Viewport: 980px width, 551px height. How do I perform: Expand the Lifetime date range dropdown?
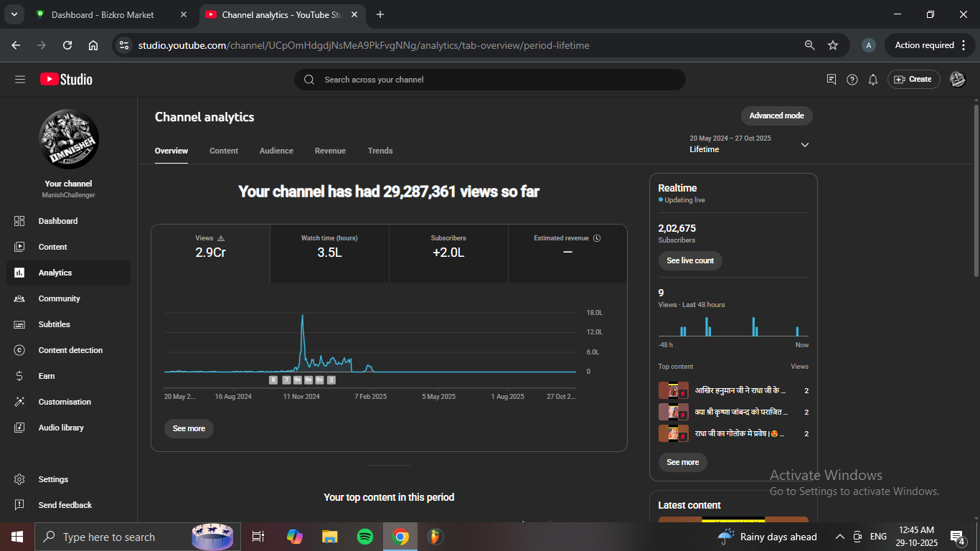[804, 145]
